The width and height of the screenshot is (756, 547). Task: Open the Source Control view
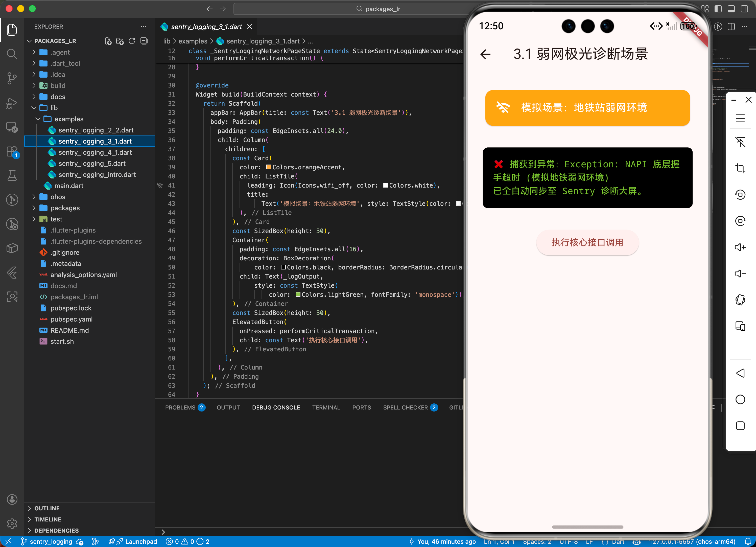tap(12, 78)
